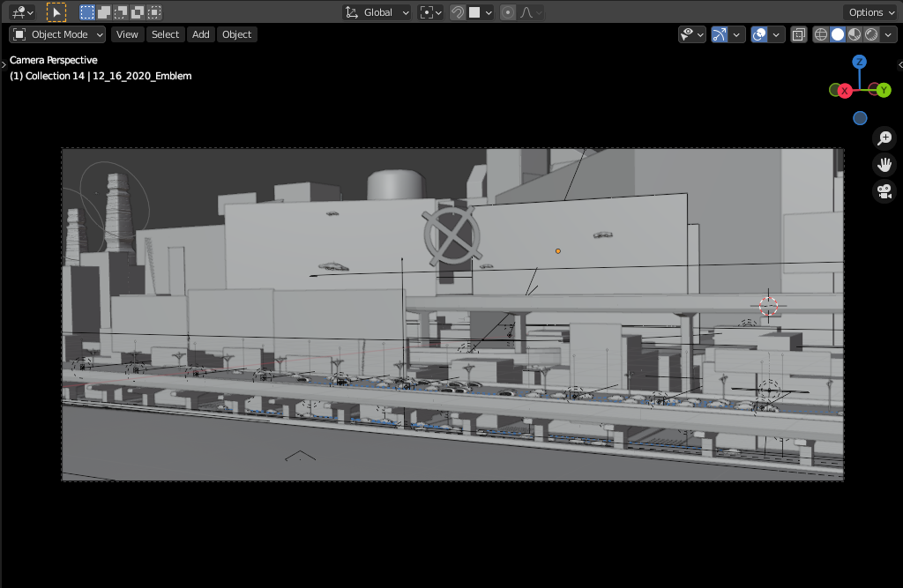Click the Select menu button
This screenshot has height=588, width=903.
point(165,34)
